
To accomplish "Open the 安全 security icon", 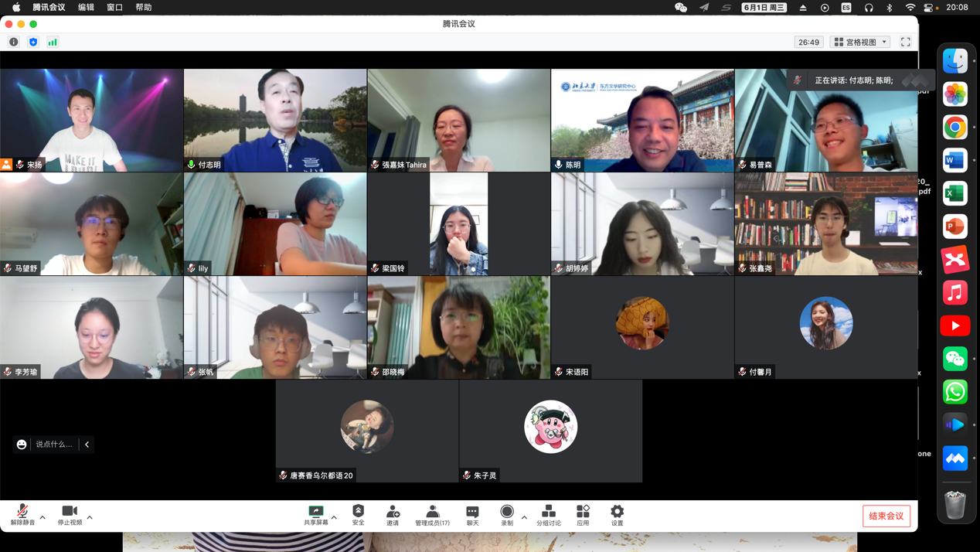I will [358, 515].
